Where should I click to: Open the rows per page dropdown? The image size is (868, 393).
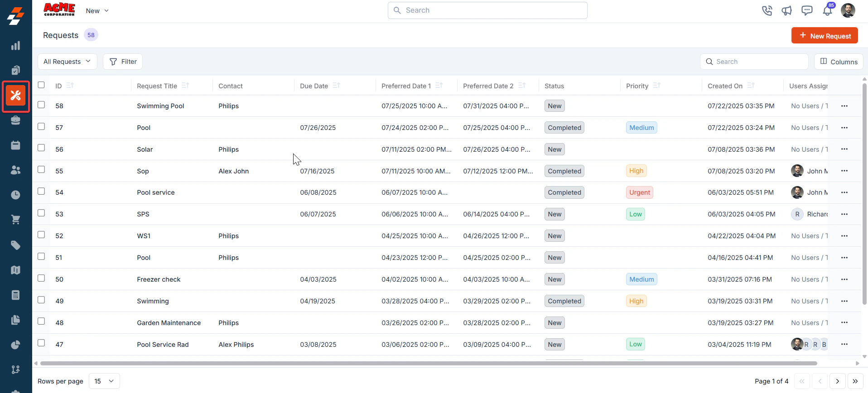click(104, 381)
